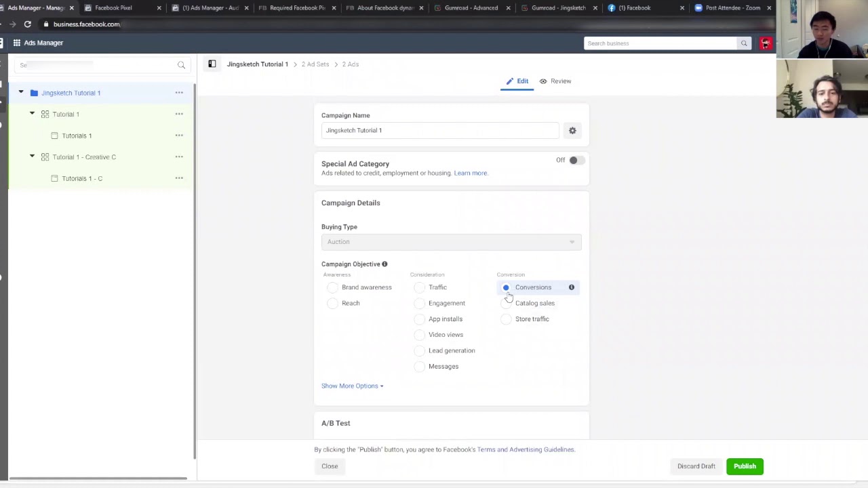Open more options for Tutorial 1 - Creative C
The height and width of the screenshot is (488, 868).
pyautogui.click(x=179, y=157)
